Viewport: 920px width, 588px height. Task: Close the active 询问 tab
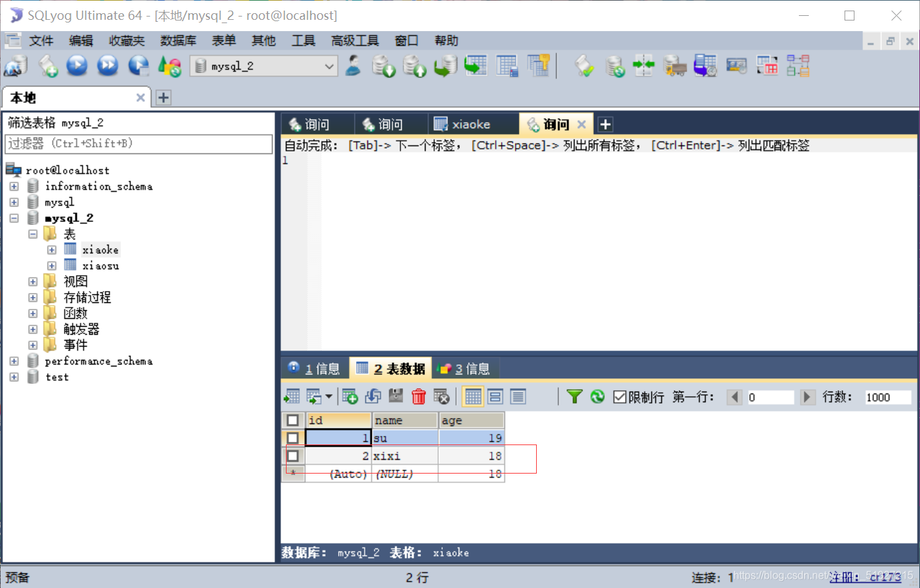(582, 124)
